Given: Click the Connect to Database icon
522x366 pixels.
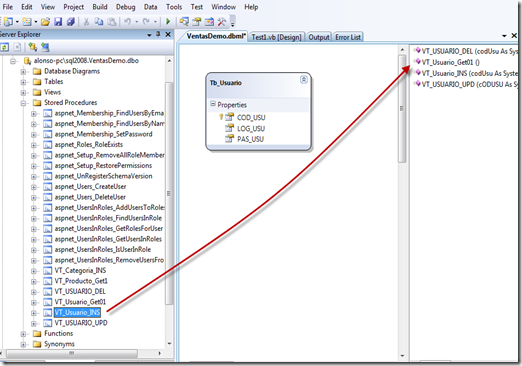Looking at the screenshot, I should pyautogui.click(x=32, y=47).
